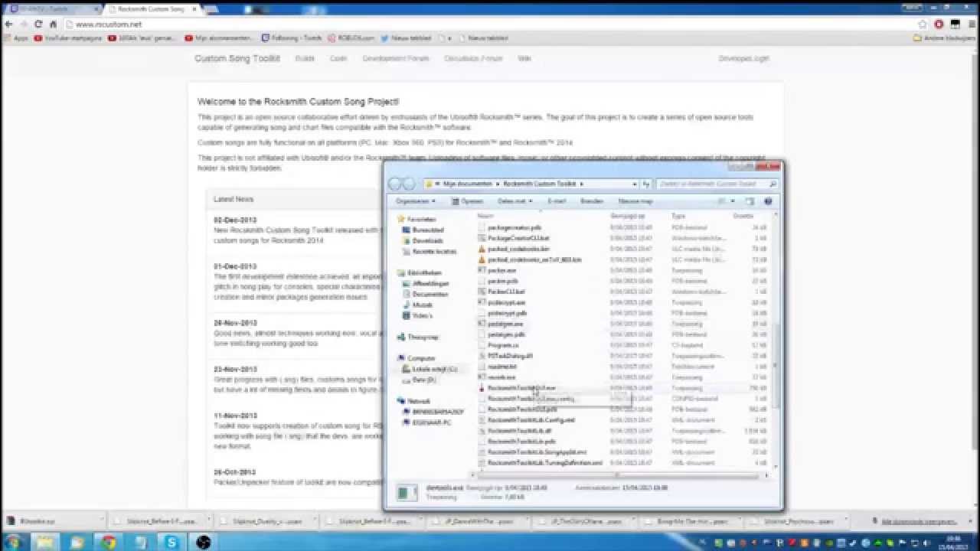
Task: Open the address bar history dropdown arrow
Action: [x=635, y=184]
